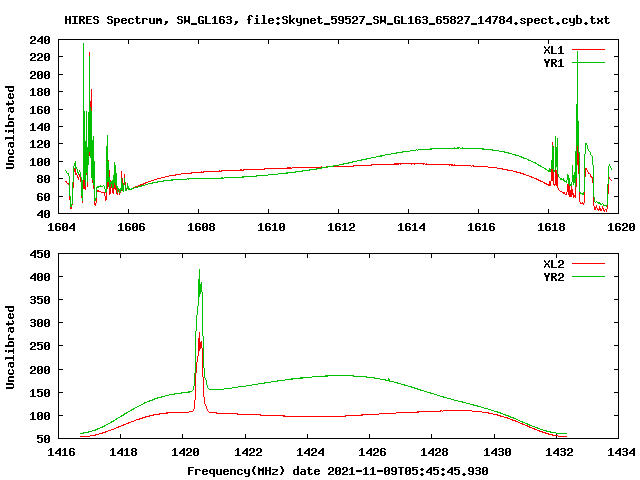Click the 300 y-axis tick label

(40, 323)
